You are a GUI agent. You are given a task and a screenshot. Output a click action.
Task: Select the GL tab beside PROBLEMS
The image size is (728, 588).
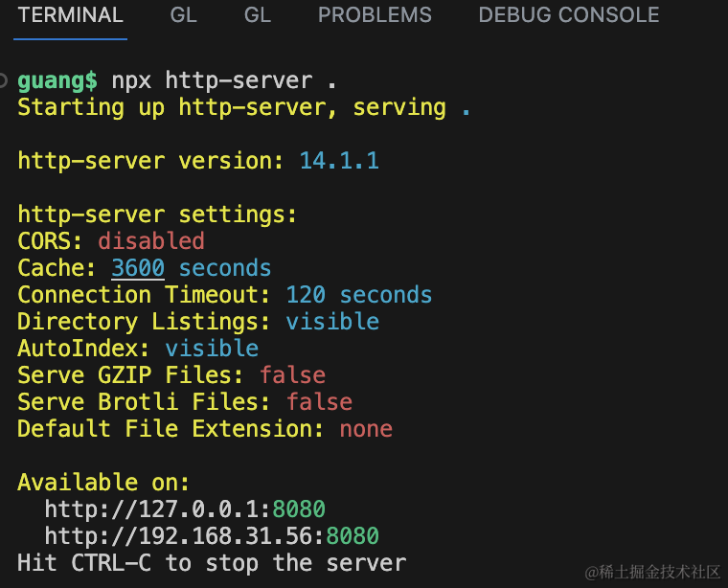pos(258,15)
